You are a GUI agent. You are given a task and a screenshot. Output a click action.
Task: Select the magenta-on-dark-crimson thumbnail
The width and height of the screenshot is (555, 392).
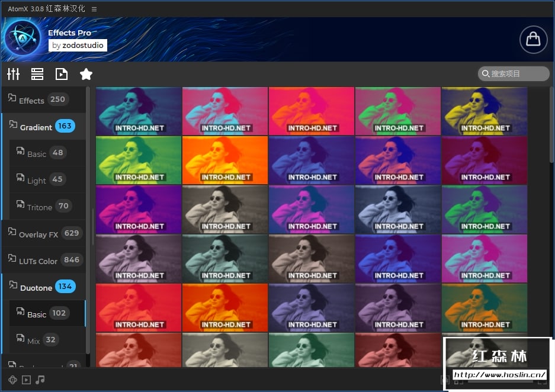pyautogui.click(x=485, y=160)
